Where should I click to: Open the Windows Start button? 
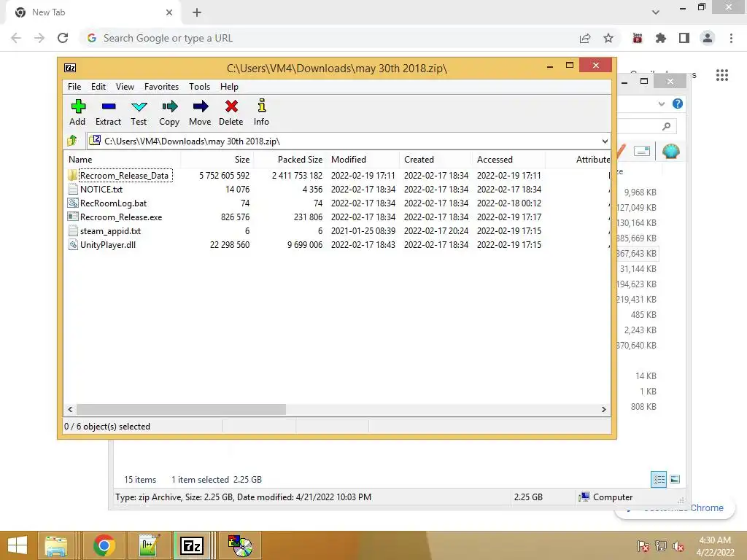click(18, 545)
